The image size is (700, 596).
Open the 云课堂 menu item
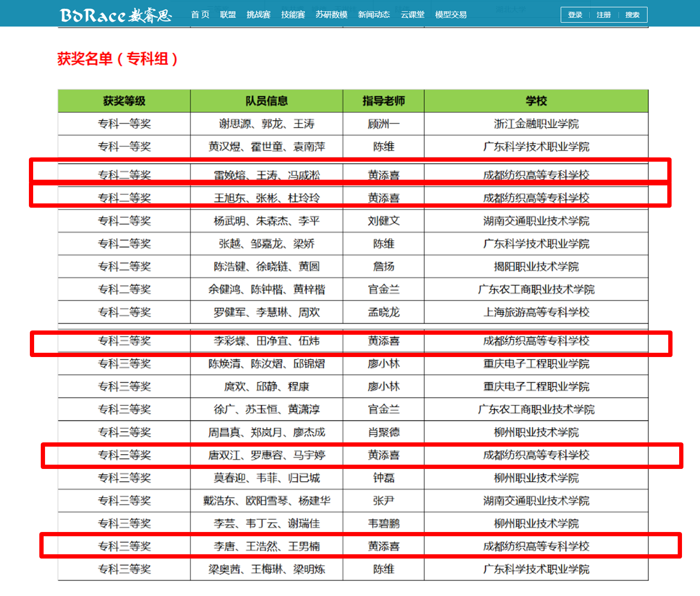pos(412,15)
